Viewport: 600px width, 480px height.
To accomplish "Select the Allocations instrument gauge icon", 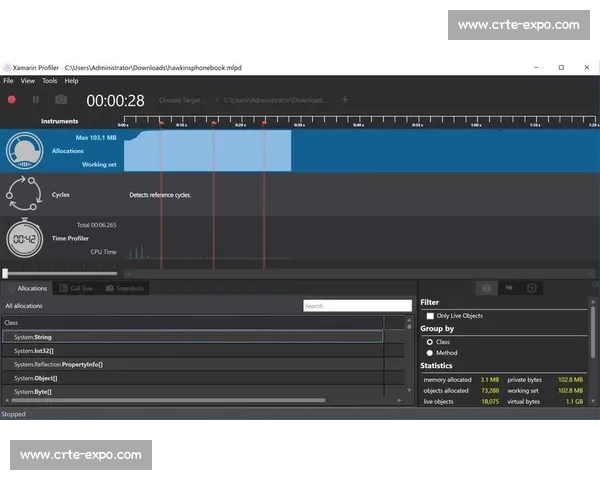I will click(x=24, y=151).
